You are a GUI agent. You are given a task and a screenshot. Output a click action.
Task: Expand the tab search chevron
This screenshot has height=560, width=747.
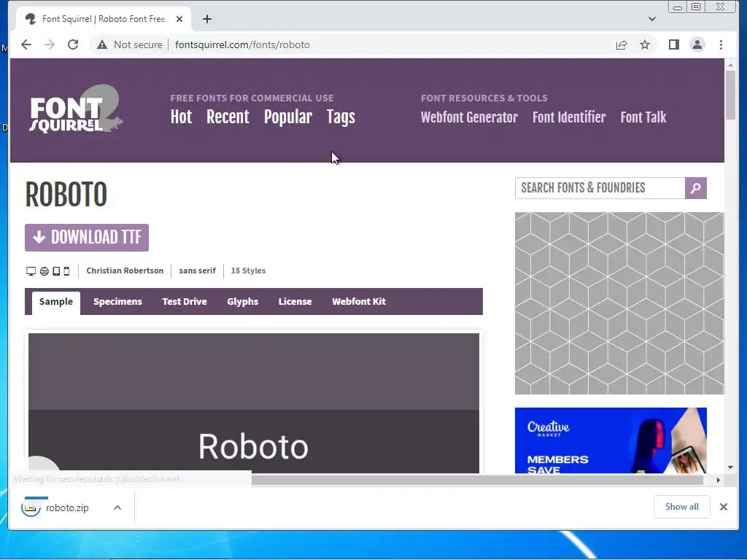click(x=652, y=19)
